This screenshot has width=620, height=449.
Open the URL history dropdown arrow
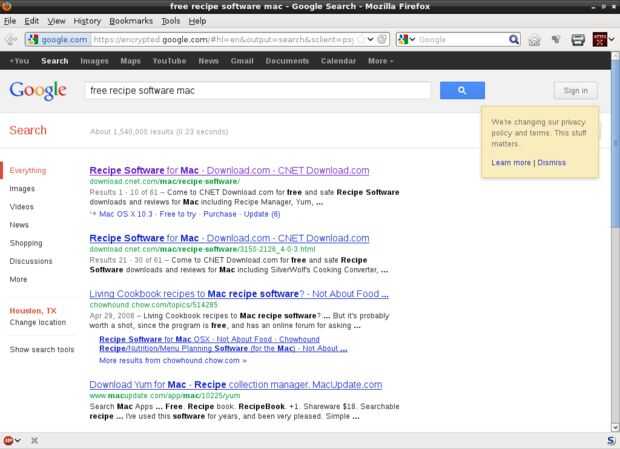370,40
